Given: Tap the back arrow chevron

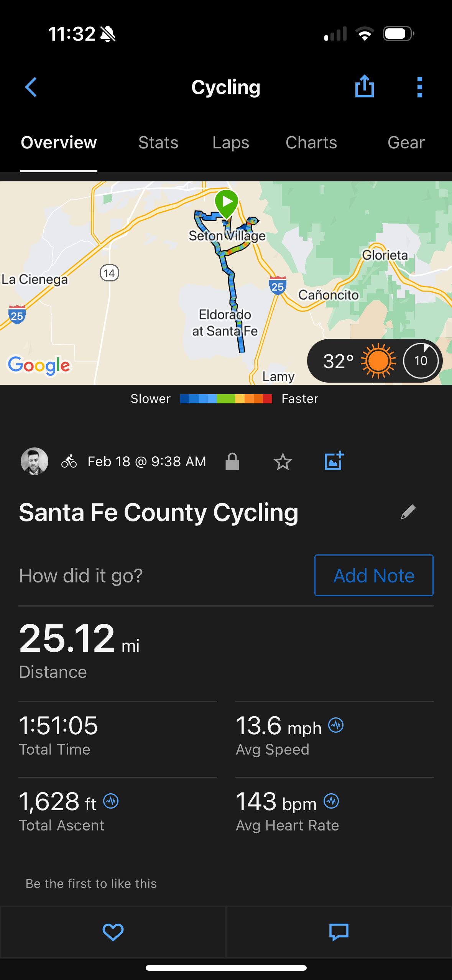Looking at the screenshot, I should (31, 87).
